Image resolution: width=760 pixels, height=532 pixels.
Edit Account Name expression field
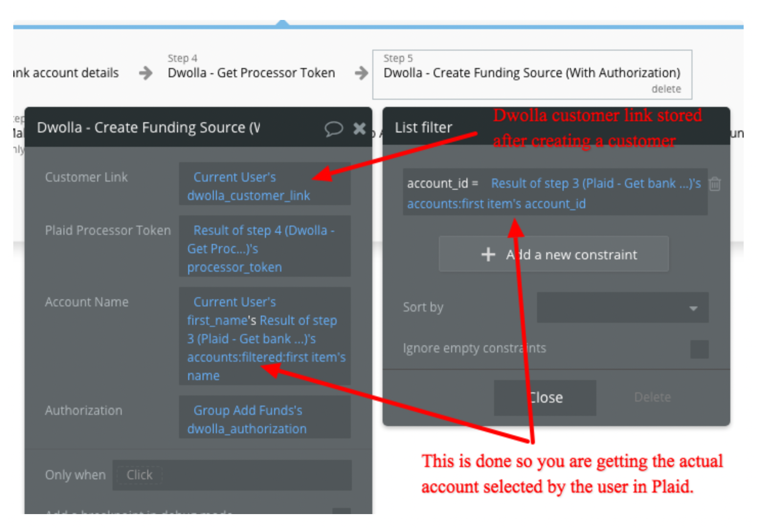264,336
